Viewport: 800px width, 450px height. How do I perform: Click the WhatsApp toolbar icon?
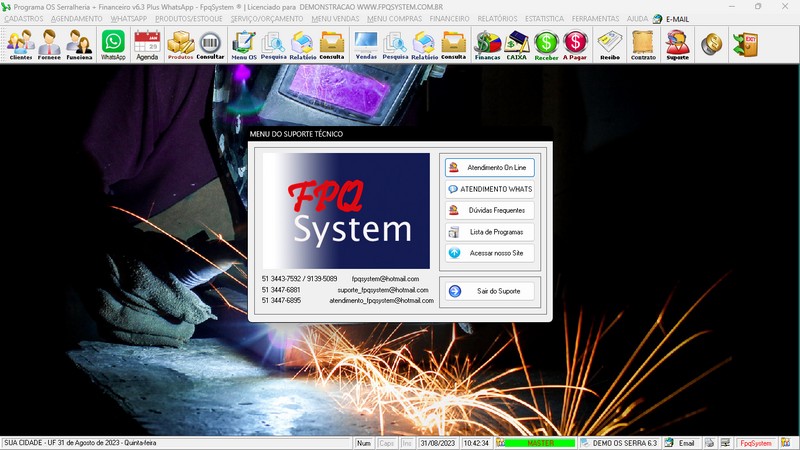(113, 44)
